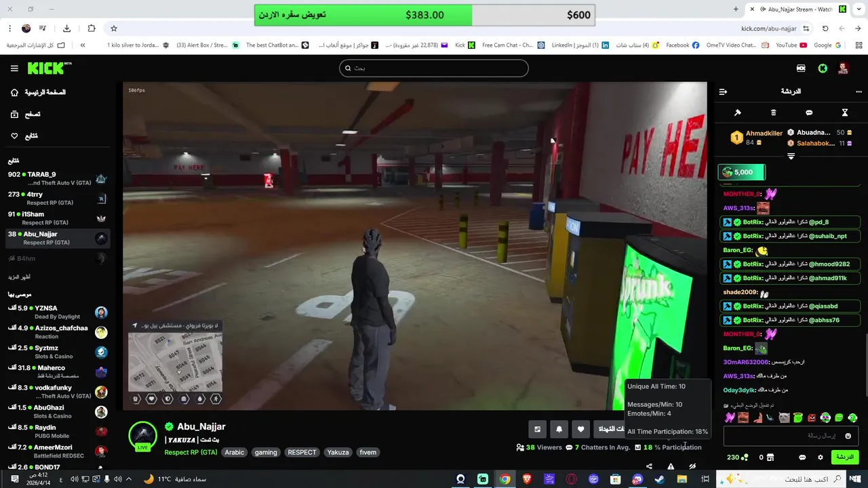Click the user profile avatar top right
868x488 pixels.
[x=844, y=68]
